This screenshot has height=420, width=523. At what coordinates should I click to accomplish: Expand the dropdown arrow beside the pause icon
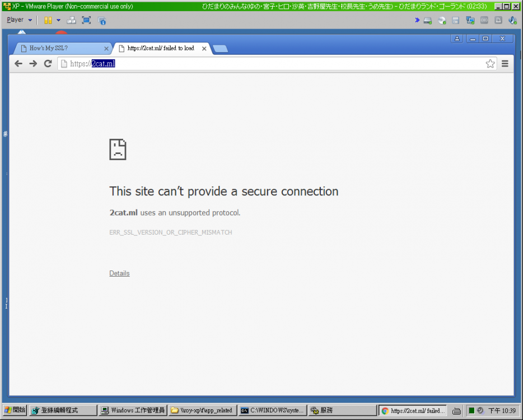click(x=58, y=20)
